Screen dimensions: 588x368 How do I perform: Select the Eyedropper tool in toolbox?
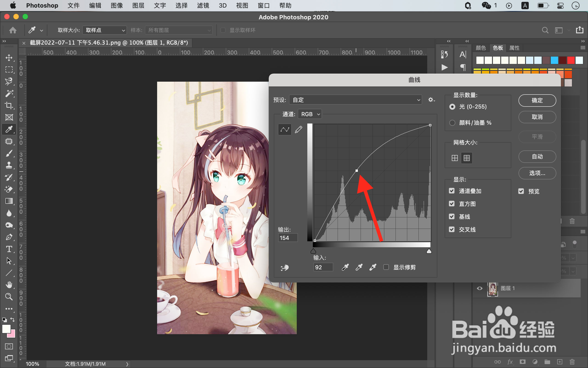pos(9,129)
